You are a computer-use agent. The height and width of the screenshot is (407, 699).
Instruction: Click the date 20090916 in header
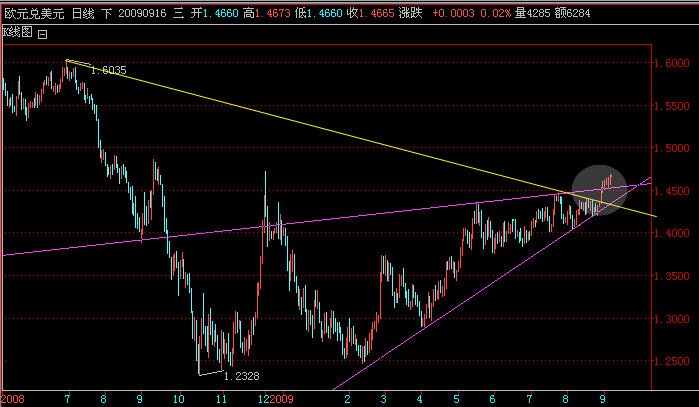click(x=142, y=13)
